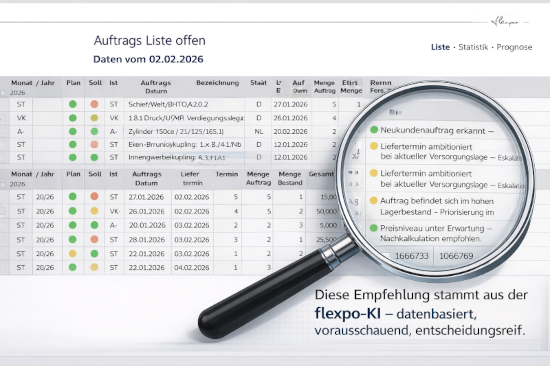The height and width of the screenshot is (366, 550).
Task: Click the NL value in the Staat column
Action: click(x=259, y=132)
